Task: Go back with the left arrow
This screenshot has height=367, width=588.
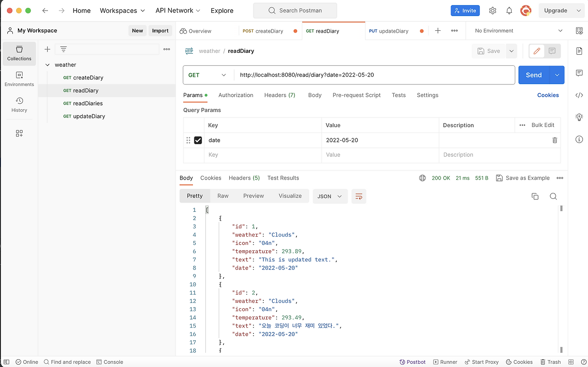Action: click(x=45, y=11)
